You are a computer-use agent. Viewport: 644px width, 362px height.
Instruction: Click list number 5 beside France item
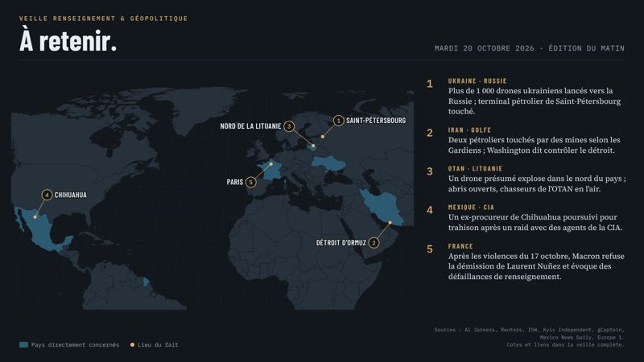(x=430, y=249)
